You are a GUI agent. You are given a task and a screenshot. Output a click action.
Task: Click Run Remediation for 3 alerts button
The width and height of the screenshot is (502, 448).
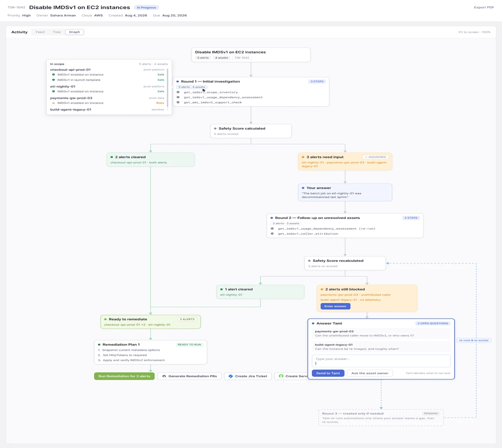point(124,376)
